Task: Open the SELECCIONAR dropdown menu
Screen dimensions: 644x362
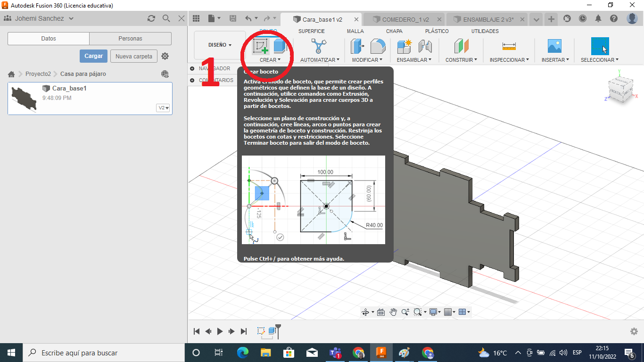Action: pyautogui.click(x=600, y=60)
